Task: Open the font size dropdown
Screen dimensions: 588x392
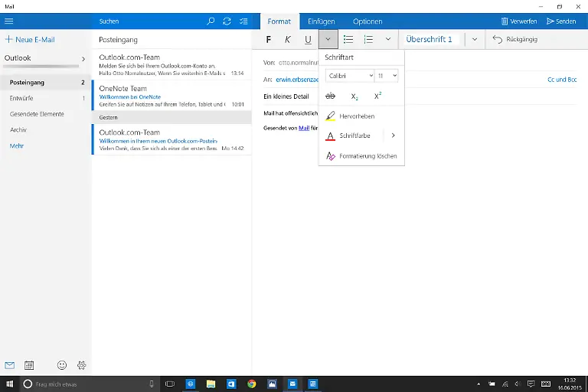Action: [387, 75]
